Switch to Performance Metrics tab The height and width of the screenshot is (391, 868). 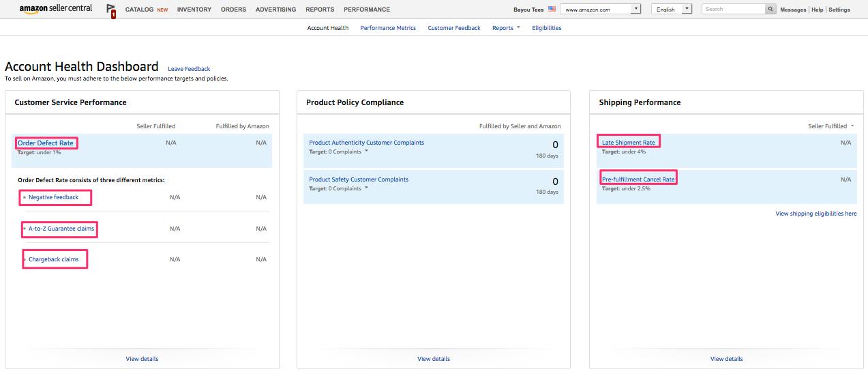[388, 28]
